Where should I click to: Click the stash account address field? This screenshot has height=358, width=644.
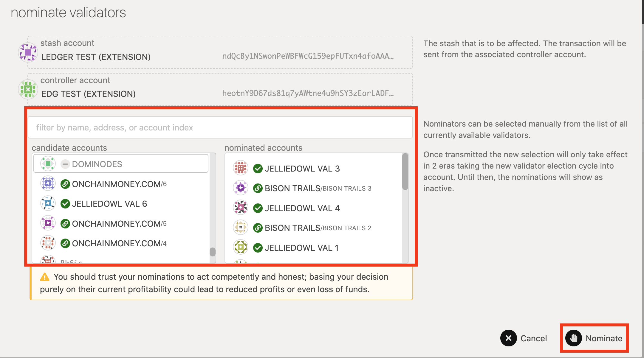coord(308,56)
